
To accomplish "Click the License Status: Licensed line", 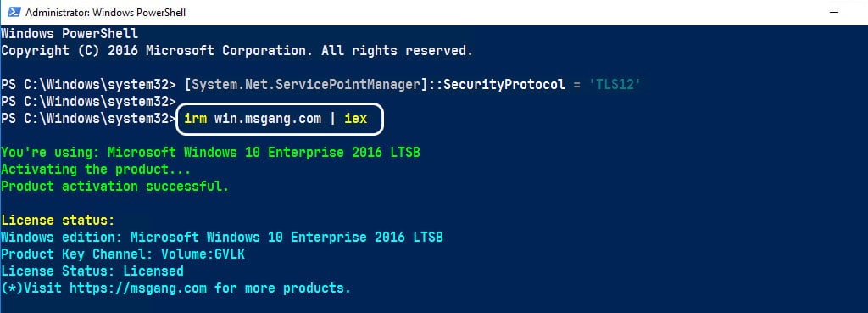I will tap(92, 271).
